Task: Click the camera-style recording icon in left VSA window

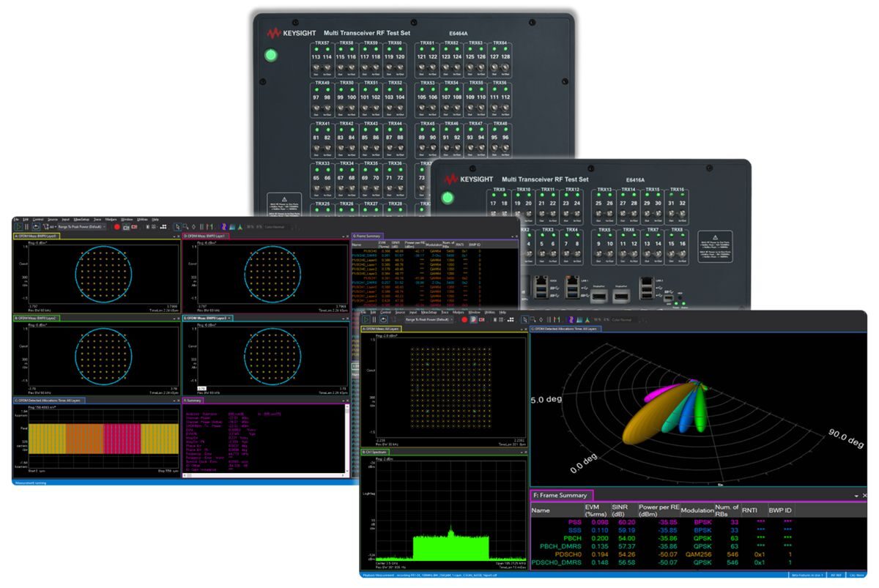Action: point(126,227)
